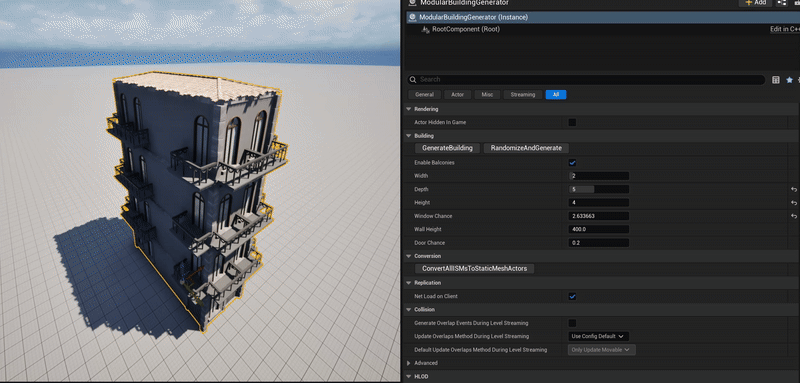Click the Depth value slider field
Image resolution: width=800 pixels, height=383 pixels.
pyautogui.click(x=598, y=189)
